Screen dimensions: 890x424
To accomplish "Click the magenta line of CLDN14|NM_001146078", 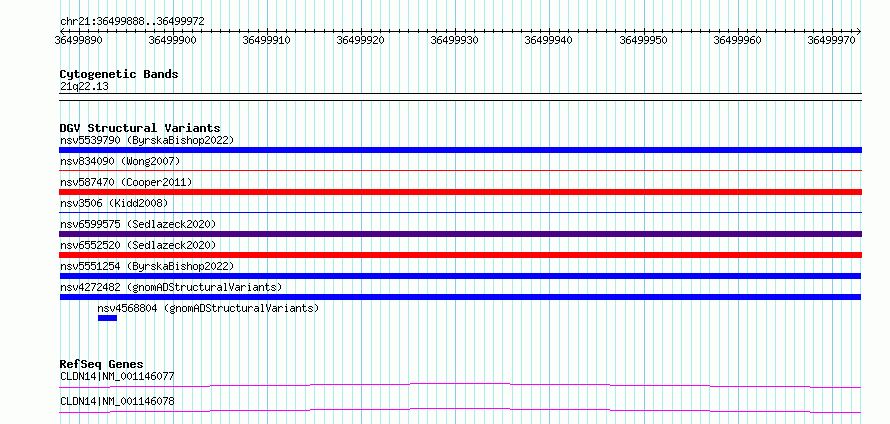I will click(460, 410).
